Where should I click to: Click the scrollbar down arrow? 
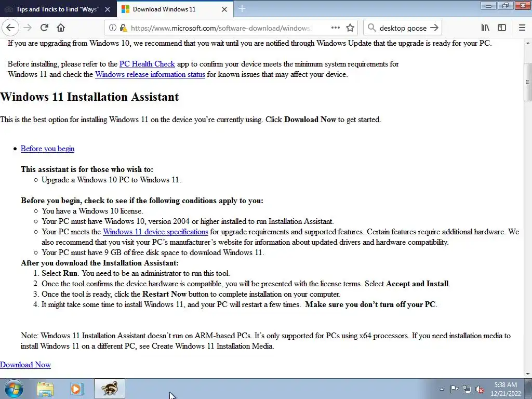527,374
